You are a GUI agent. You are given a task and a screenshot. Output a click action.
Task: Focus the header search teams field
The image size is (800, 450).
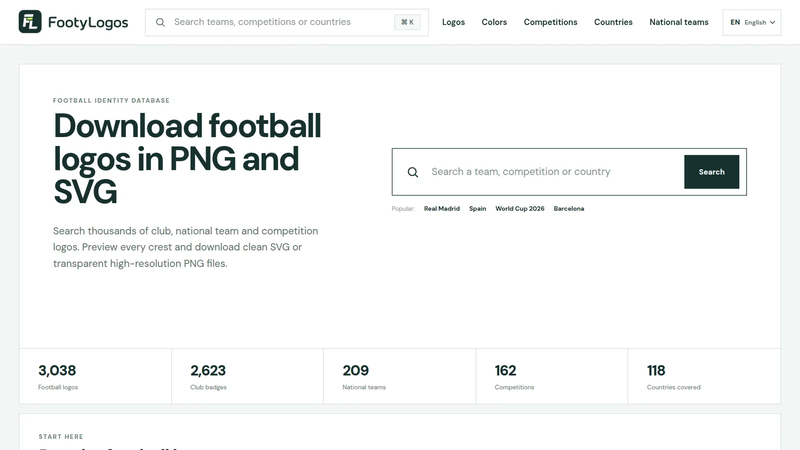point(281,22)
